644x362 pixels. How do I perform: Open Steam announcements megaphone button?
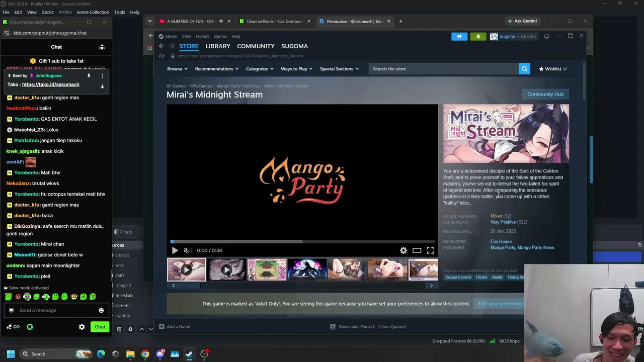[459, 36]
